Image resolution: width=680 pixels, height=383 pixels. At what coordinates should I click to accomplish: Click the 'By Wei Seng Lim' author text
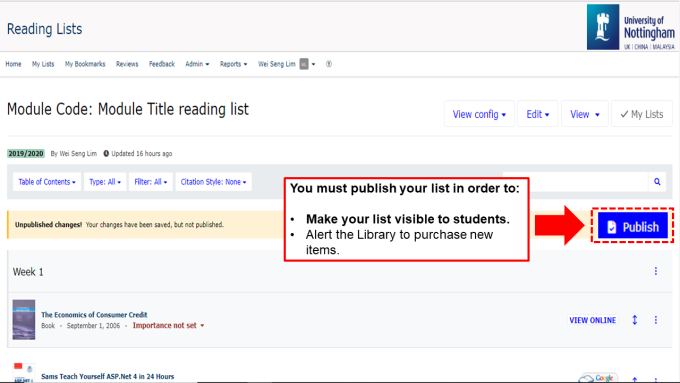[x=74, y=154]
